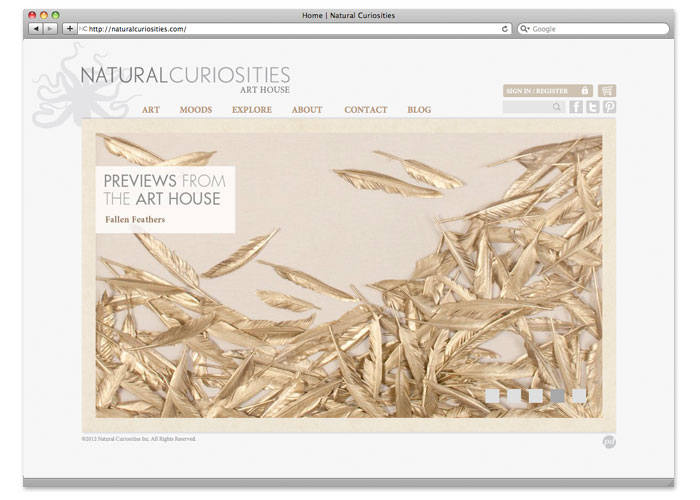Open the Pinterest icon link
Viewport: 700px width, 500px height.
click(x=609, y=107)
